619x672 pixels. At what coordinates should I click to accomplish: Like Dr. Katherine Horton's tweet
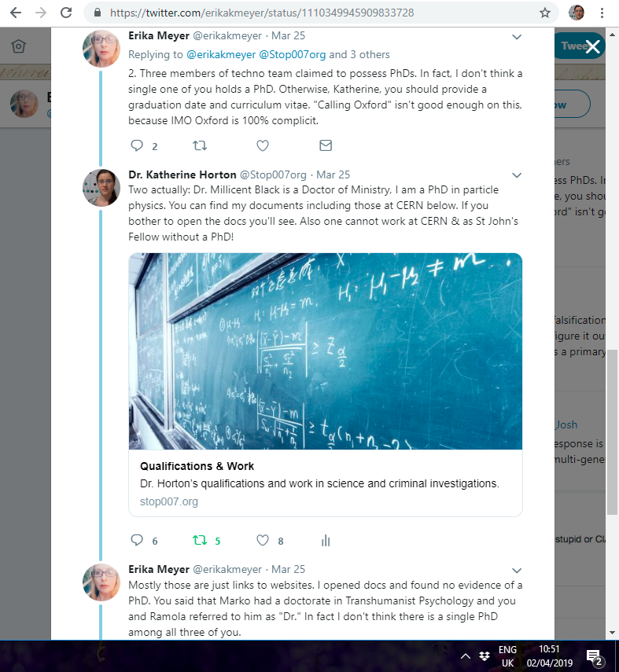click(263, 541)
